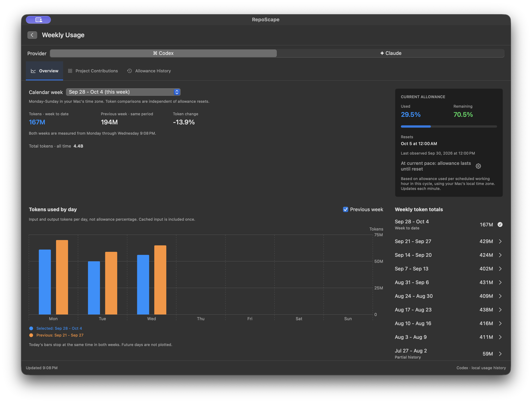Click the Overview chart icon
This screenshot has width=532, height=403.
33,71
